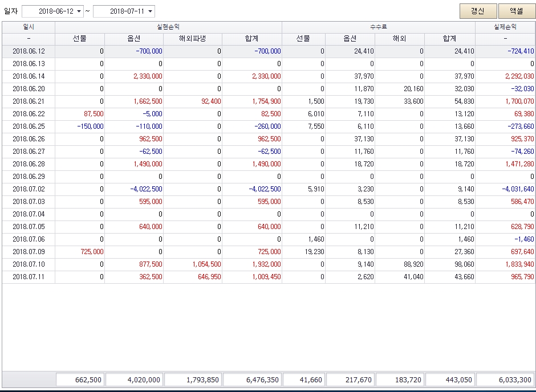Viewport: 536px width, 392px height.
Task: Click inside the 2018-07-11 end date field
Action: [x=119, y=11]
